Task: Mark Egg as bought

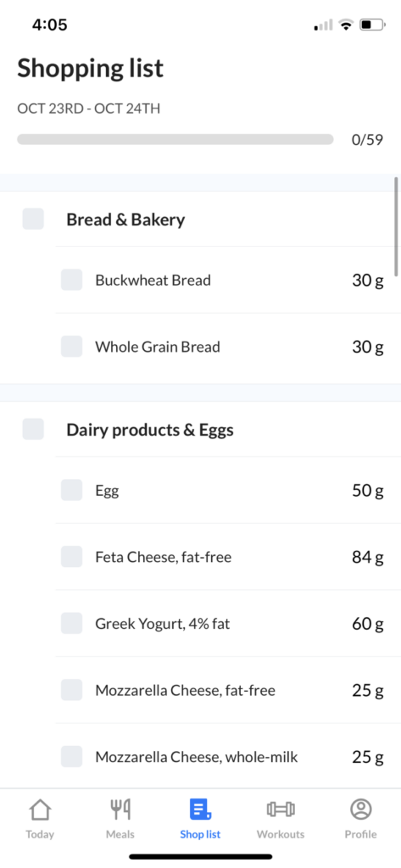Action: (71, 491)
